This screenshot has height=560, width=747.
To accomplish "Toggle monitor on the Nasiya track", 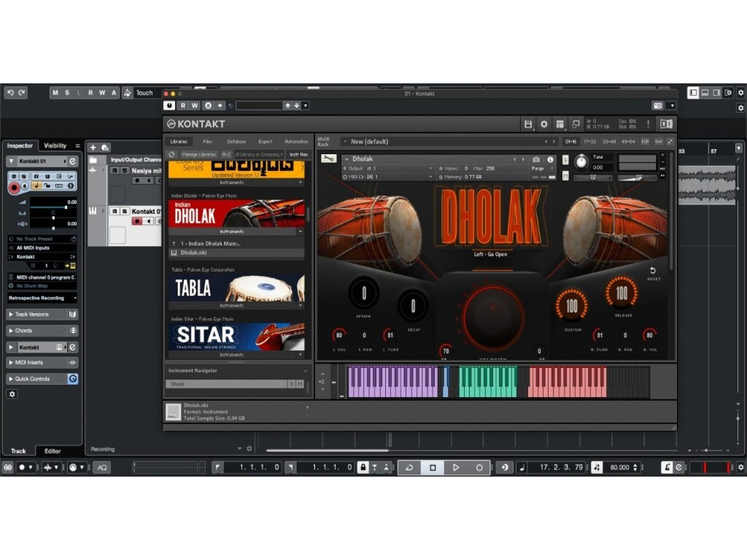I will (x=149, y=180).
